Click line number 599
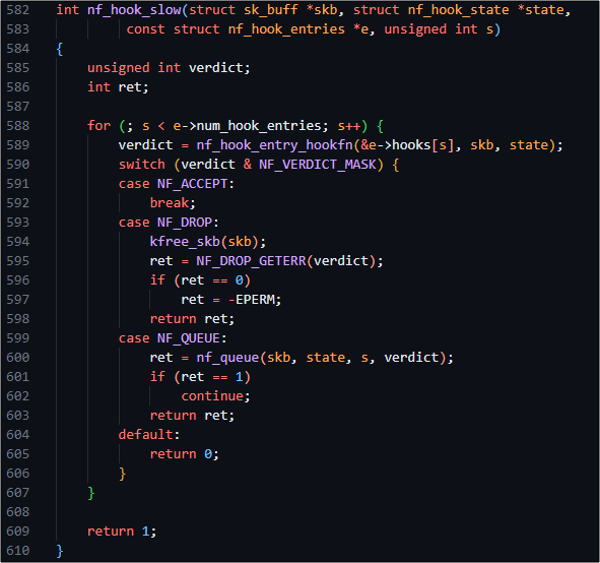Viewport: 600px width, 563px height. coord(18,338)
